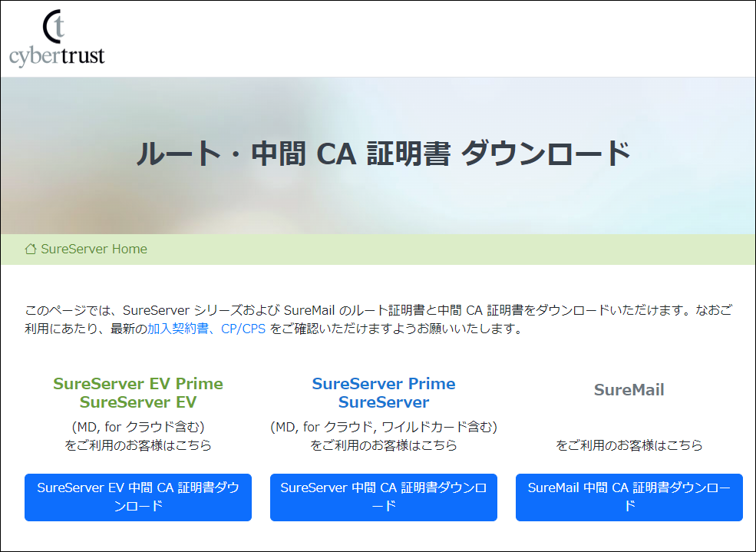Click SureServer 中間 CA 証明書ダウンロード button

click(384, 497)
